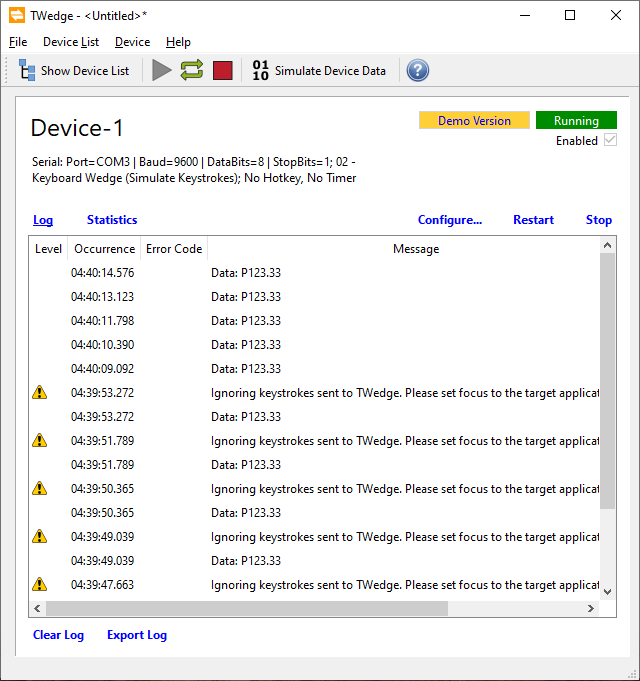This screenshot has width=640, height=681.
Task: Click the red stop square icon
Action: pos(223,70)
